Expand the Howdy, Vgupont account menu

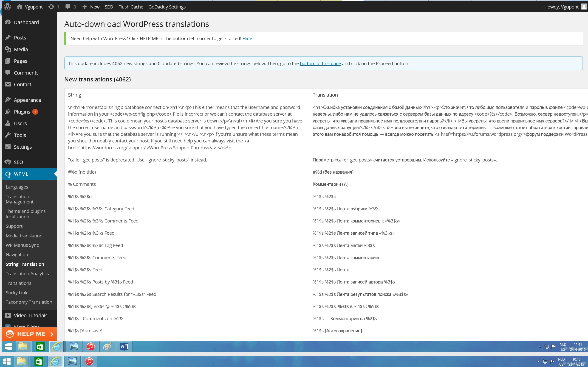561,7
